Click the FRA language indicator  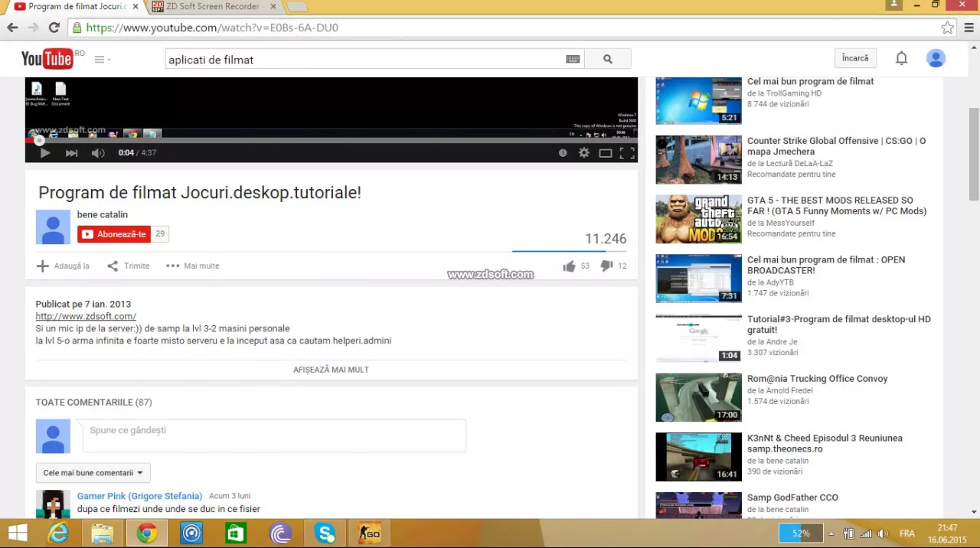point(907,533)
